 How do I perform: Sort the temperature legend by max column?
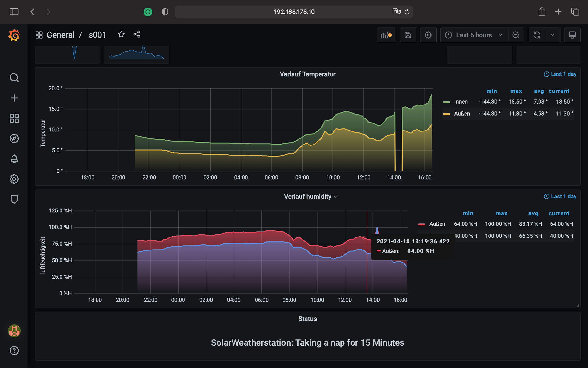tap(516, 91)
